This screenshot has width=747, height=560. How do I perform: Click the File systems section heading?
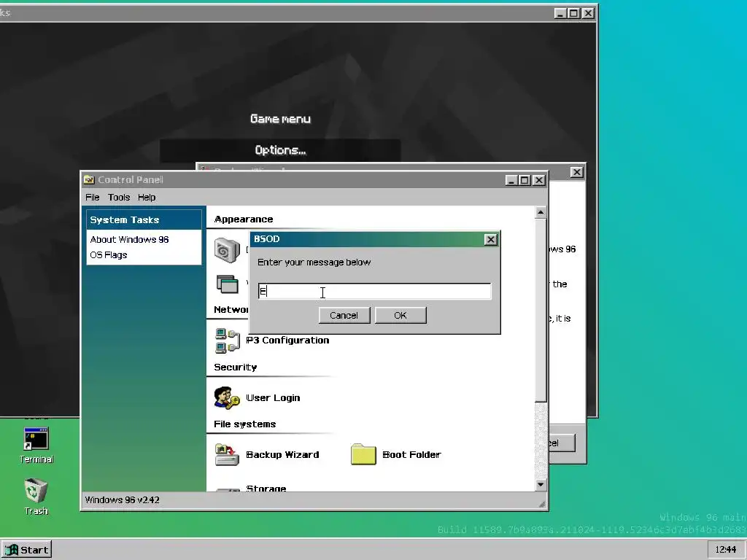(245, 424)
